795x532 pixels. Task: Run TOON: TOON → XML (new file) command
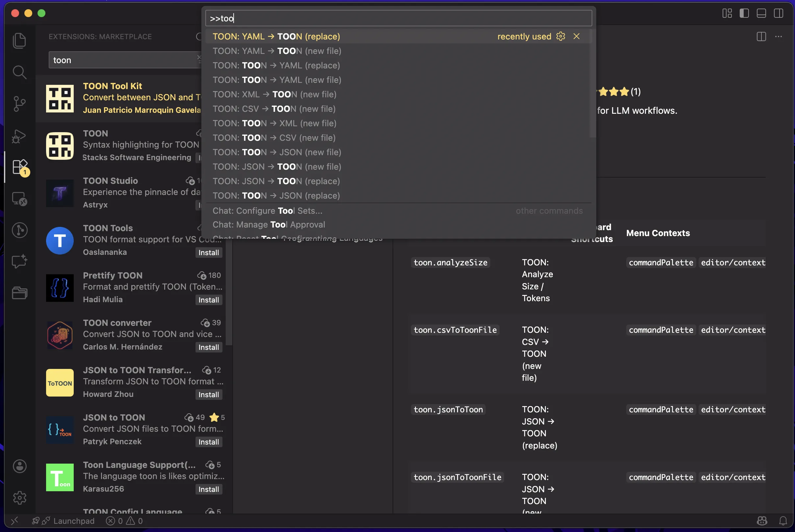tap(398, 123)
